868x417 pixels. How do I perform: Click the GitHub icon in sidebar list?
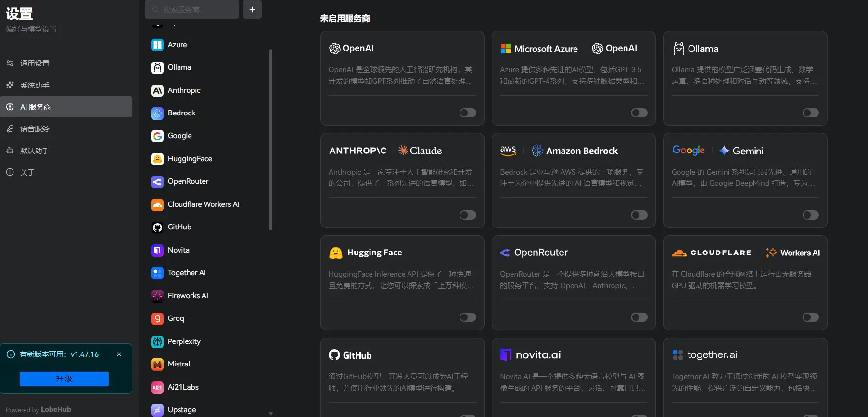point(157,227)
